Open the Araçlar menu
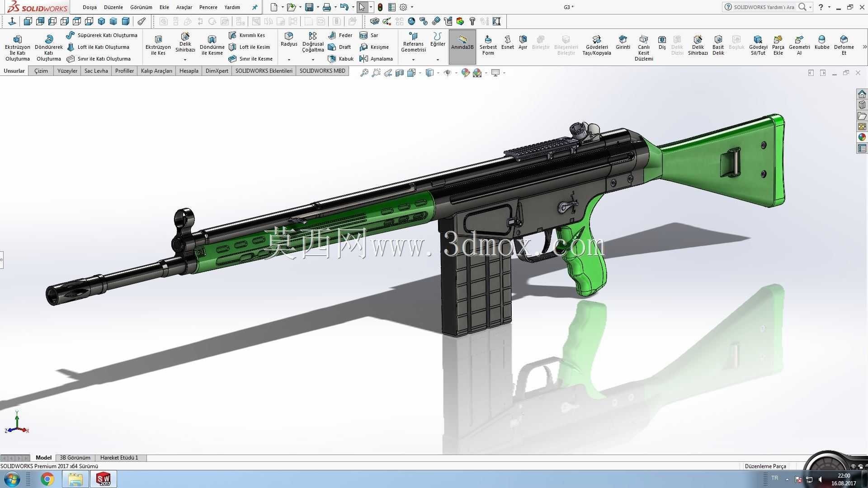This screenshot has width=868, height=488. [184, 7]
